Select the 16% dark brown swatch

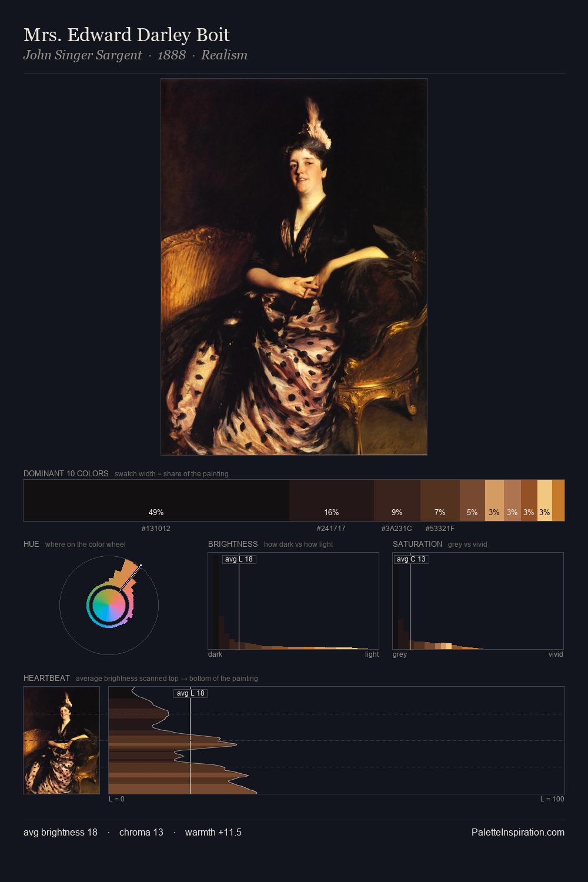(332, 500)
